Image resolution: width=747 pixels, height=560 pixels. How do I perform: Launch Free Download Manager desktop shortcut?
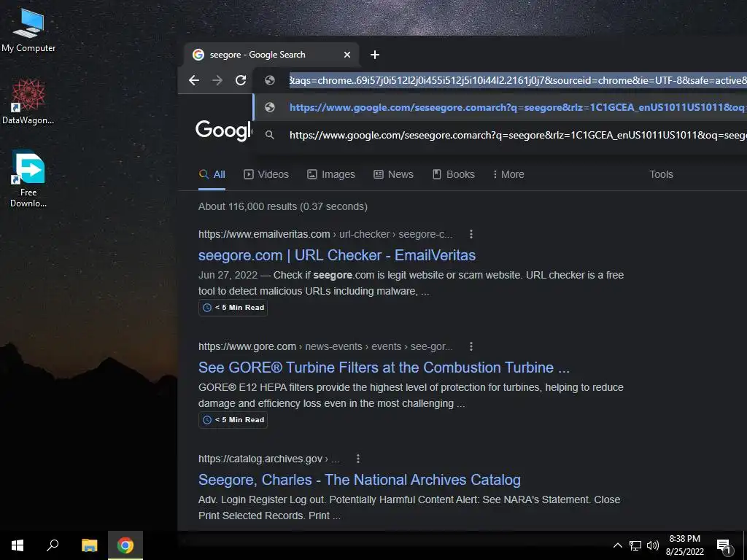[28, 179]
